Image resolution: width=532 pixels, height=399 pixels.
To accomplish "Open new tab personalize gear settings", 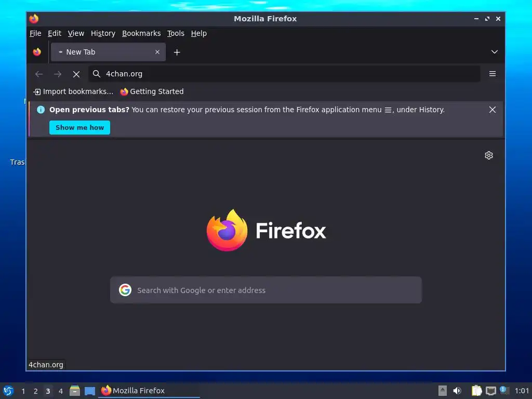I will (488, 155).
